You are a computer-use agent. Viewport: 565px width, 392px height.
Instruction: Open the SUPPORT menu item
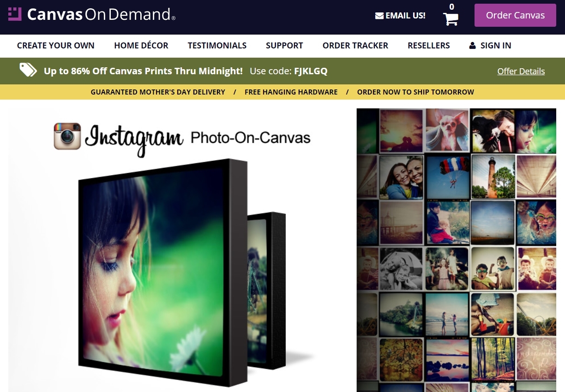tap(284, 46)
